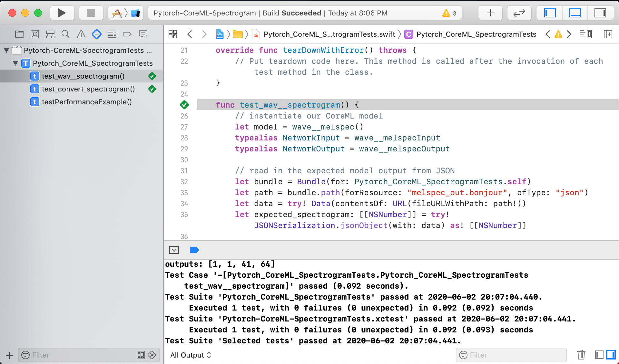Toggle the right inspector panel
The image size is (619, 364).
point(600,13)
